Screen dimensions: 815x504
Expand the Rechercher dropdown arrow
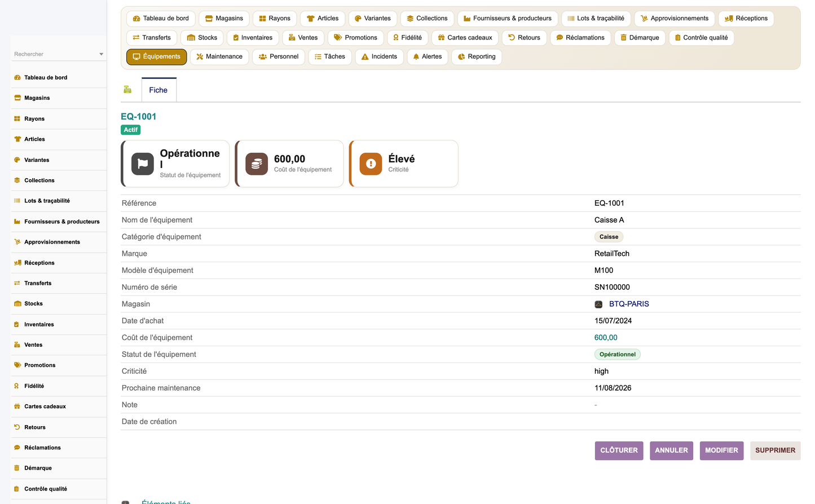click(102, 55)
